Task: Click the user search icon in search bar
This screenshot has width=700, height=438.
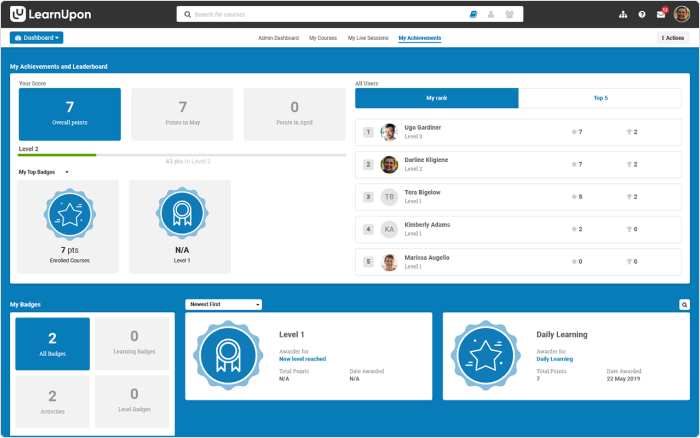Action: (x=491, y=15)
